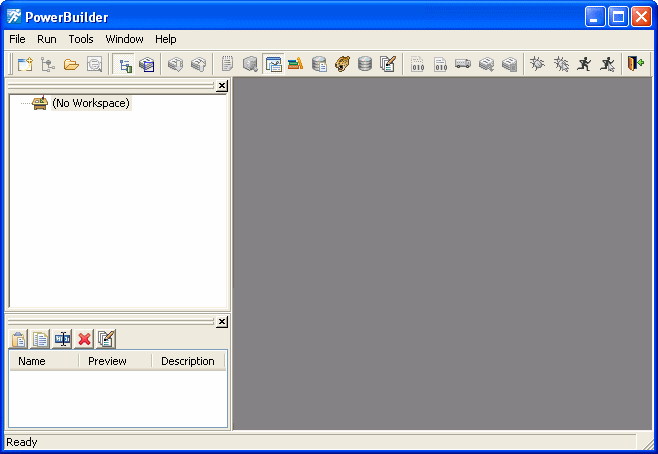
Task: Click the Open folder toolbar icon
Action: click(x=71, y=64)
